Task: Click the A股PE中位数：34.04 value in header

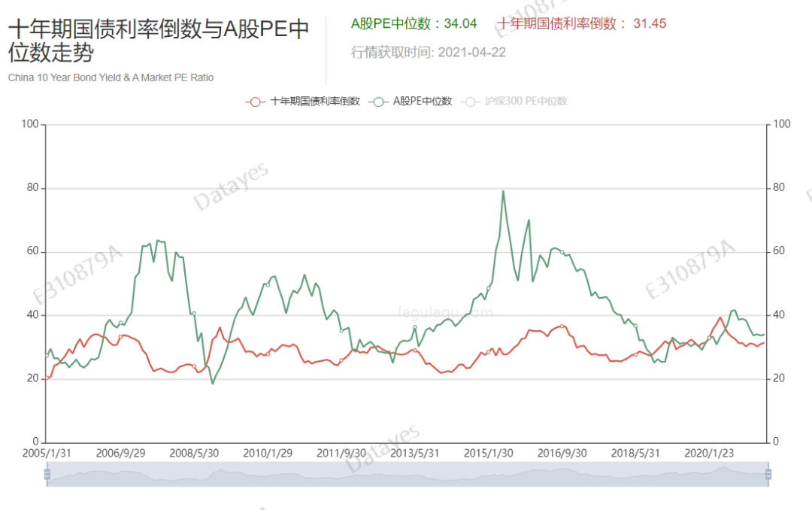Action: pyautogui.click(x=414, y=23)
